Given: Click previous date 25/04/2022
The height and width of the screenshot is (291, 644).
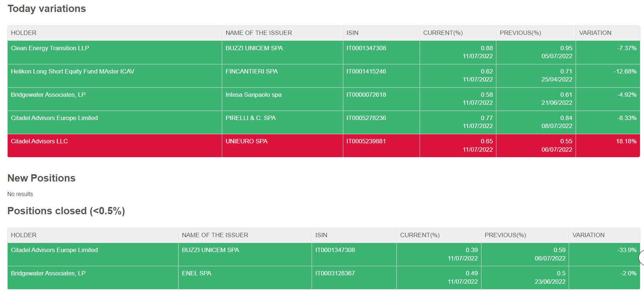Looking at the screenshot, I should pyautogui.click(x=557, y=79).
